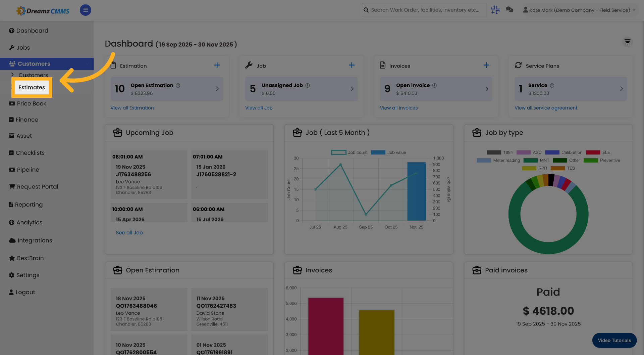Viewport: 644px width, 355px height.
Task: Open the dashboard filter icon
Action: coord(628,42)
